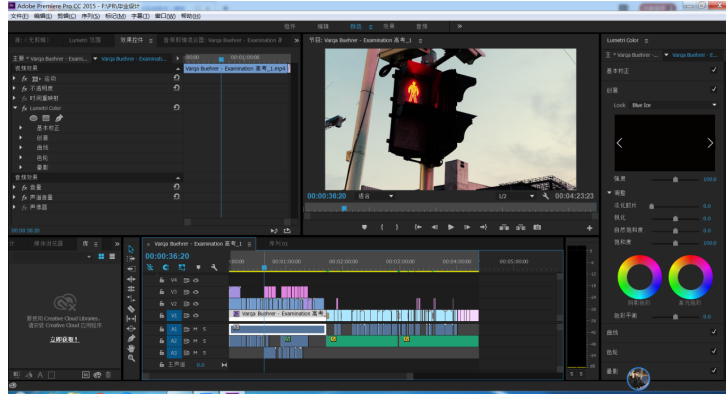Open the 序列(S) menu
The image size is (726, 398).
pyautogui.click(x=90, y=16)
